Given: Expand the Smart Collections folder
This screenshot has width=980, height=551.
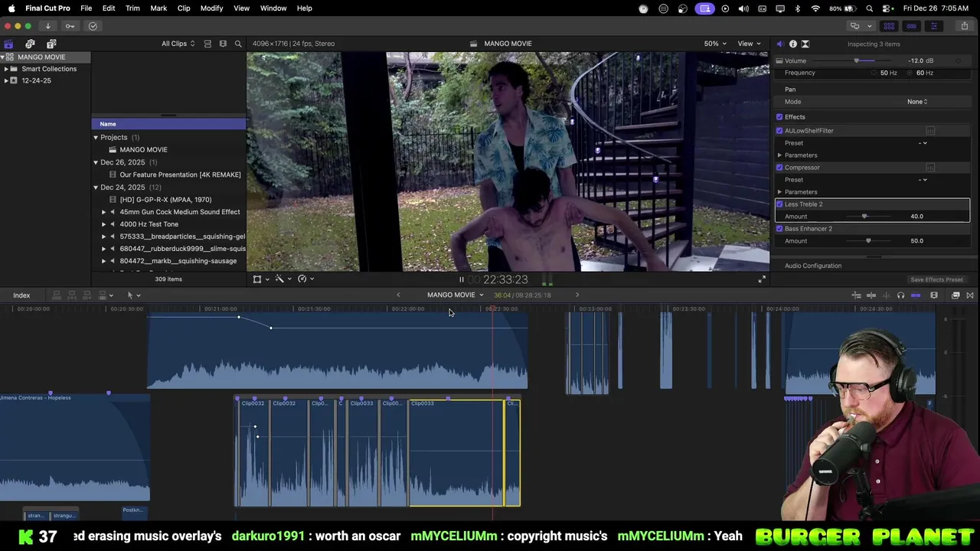Looking at the screenshot, I should pyautogui.click(x=6, y=69).
